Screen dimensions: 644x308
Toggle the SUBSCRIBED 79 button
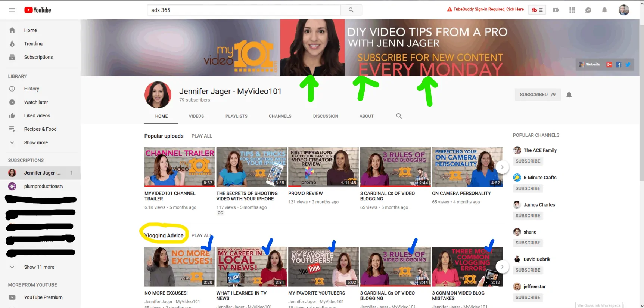coord(537,95)
